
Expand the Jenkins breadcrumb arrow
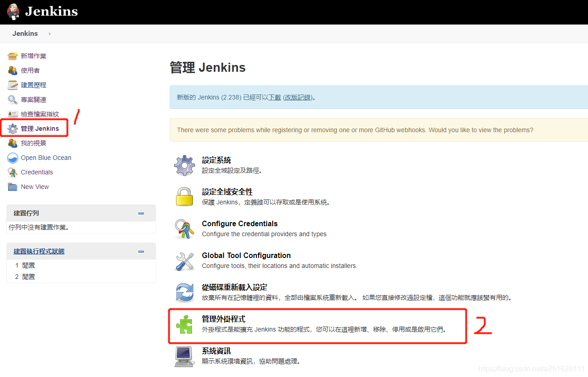click(x=49, y=34)
